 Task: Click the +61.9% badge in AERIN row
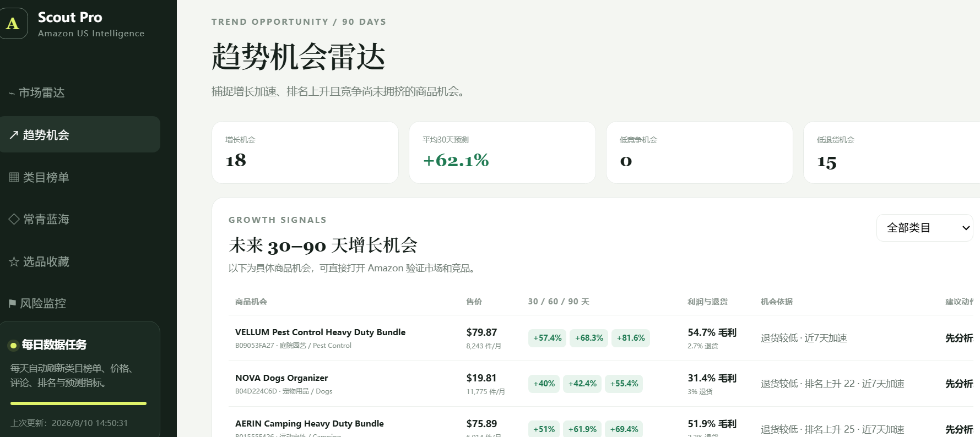point(582,429)
